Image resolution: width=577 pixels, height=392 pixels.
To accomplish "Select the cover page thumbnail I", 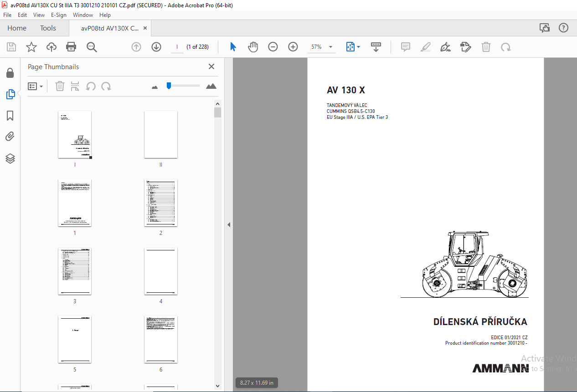I will [x=75, y=135].
